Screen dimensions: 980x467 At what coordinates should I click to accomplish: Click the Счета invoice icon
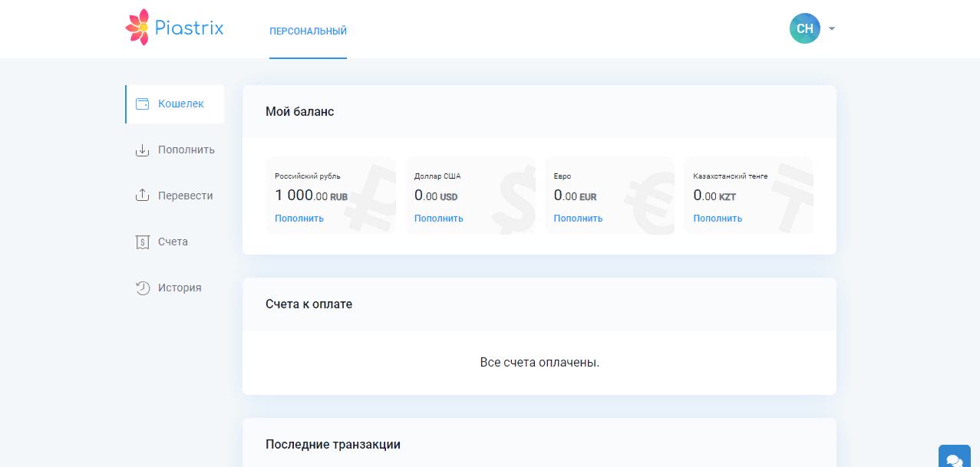point(142,242)
